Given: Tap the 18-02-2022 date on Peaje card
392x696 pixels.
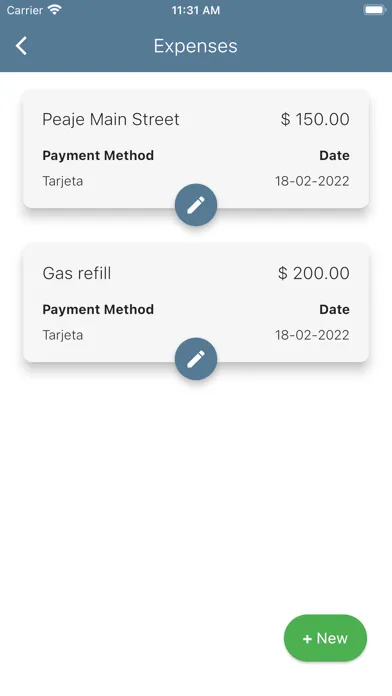Looking at the screenshot, I should click(x=312, y=181).
